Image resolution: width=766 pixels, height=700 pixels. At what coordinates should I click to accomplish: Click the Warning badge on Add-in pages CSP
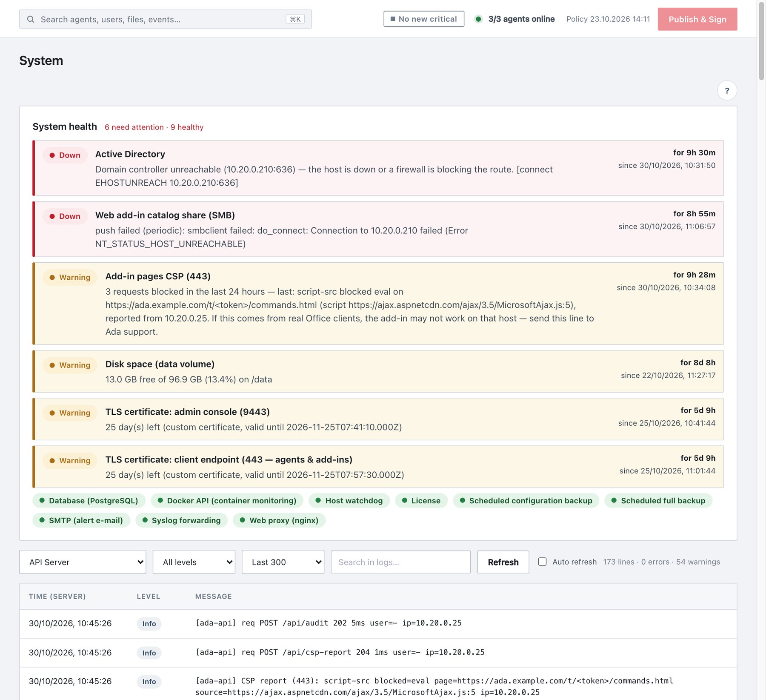pyautogui.click(x=70, y=277)
